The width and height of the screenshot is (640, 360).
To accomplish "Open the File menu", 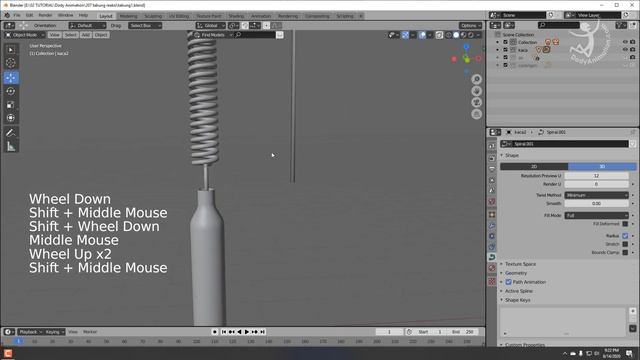I will click(17, 16).
